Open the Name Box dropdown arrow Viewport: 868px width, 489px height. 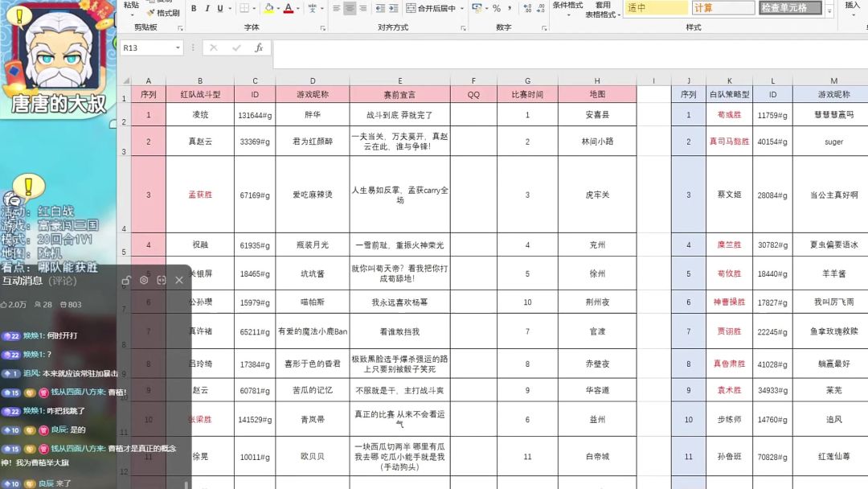click(178, 48)
